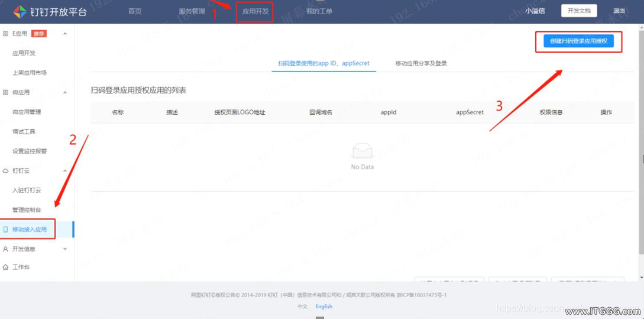Click the 描述 column header
The height and width of the screenshot is (319, 644).
coord(172,112)
